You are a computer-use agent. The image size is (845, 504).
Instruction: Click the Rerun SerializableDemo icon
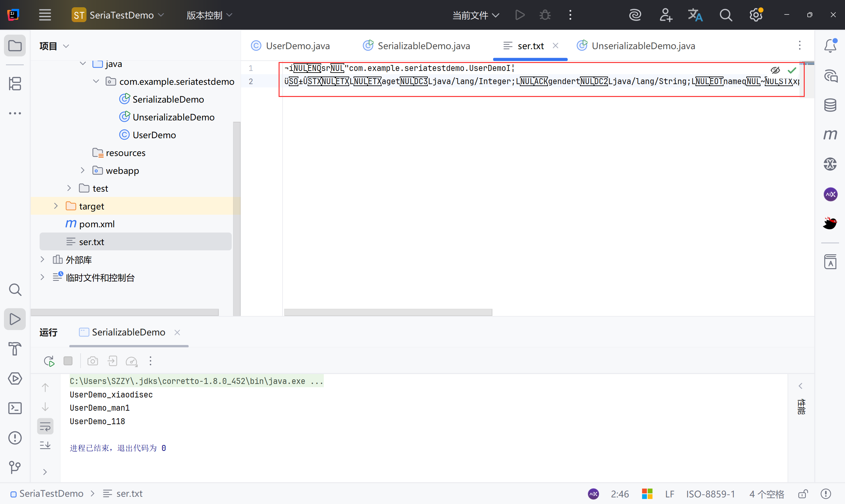49,361
